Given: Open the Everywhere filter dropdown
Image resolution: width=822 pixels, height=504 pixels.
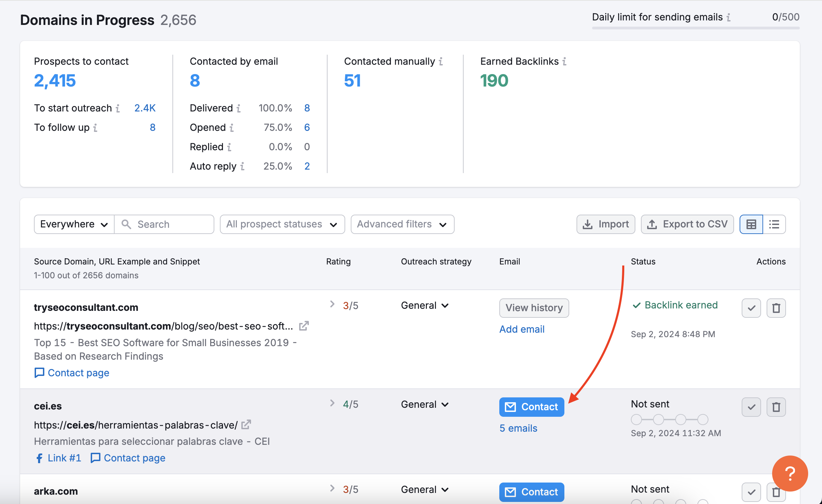Looking at the screenshot, I should pos(73,224).
